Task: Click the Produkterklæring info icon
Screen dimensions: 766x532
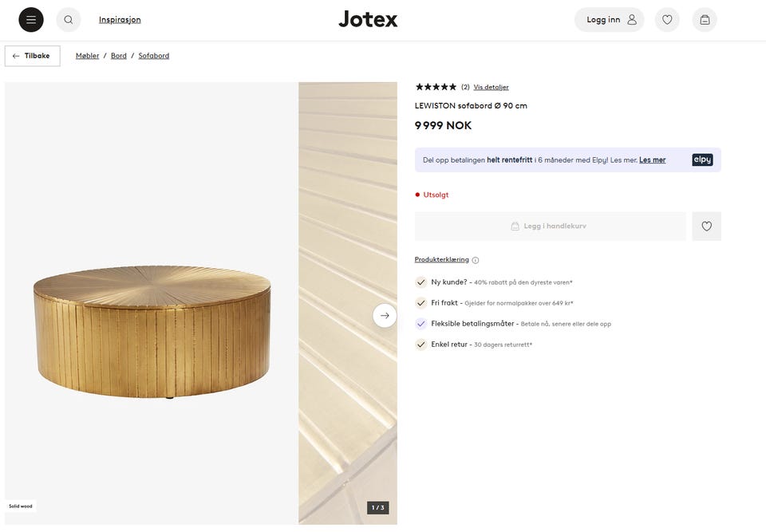Action: pos(476,260)
